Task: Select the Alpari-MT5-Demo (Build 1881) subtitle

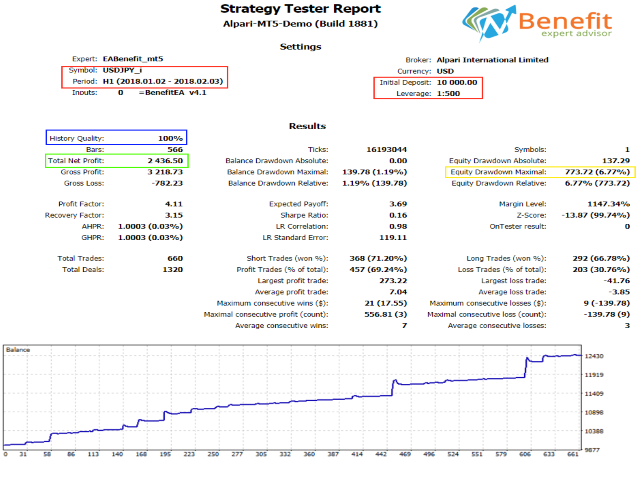Action: tap(300, 24)
